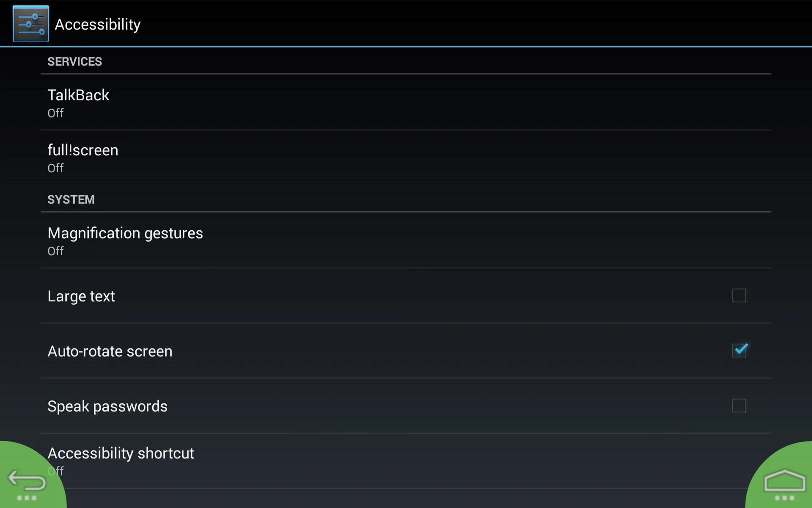Uncheck the Auto-rotate screen checkbox

pos(740,350)
